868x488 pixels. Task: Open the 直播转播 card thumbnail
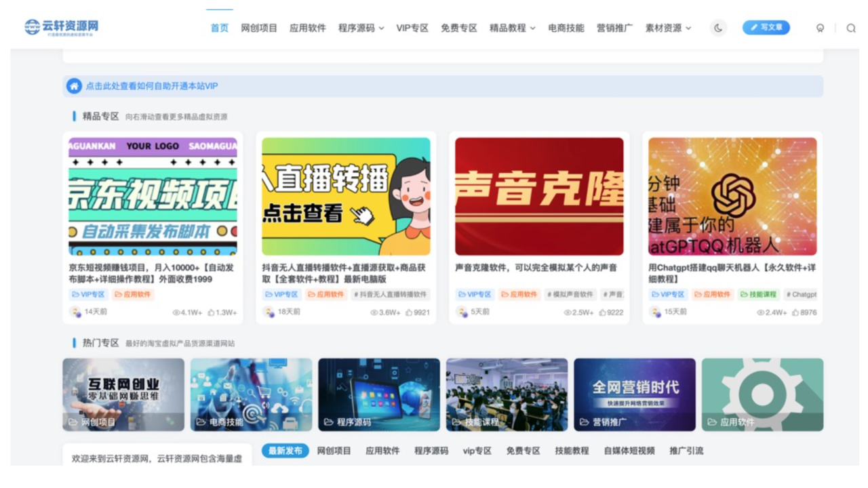pyautogui.click(x=347, y=197)
